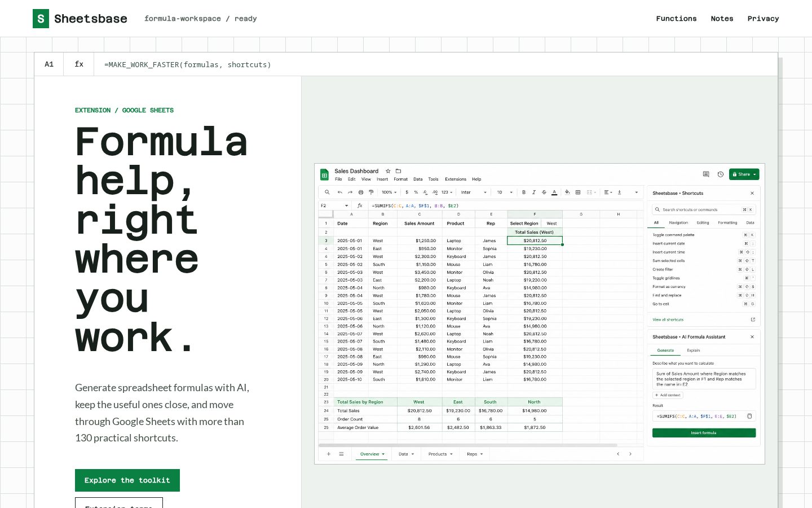
Task: Click the Redo arrow icon
Action: [x=350, y=192]
